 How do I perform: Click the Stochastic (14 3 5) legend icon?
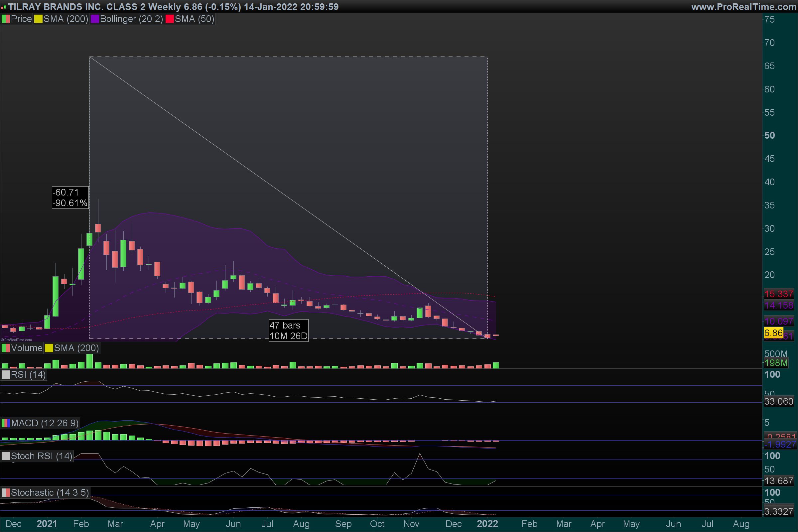(6, 493)
